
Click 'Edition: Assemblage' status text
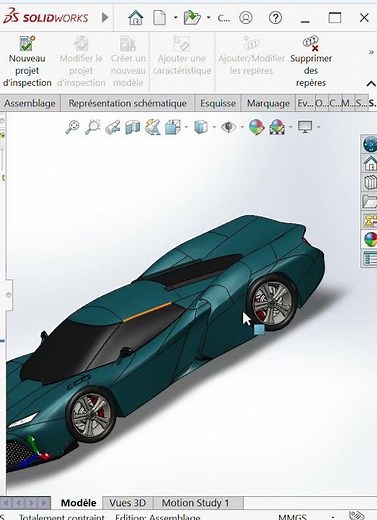(157, 517)
